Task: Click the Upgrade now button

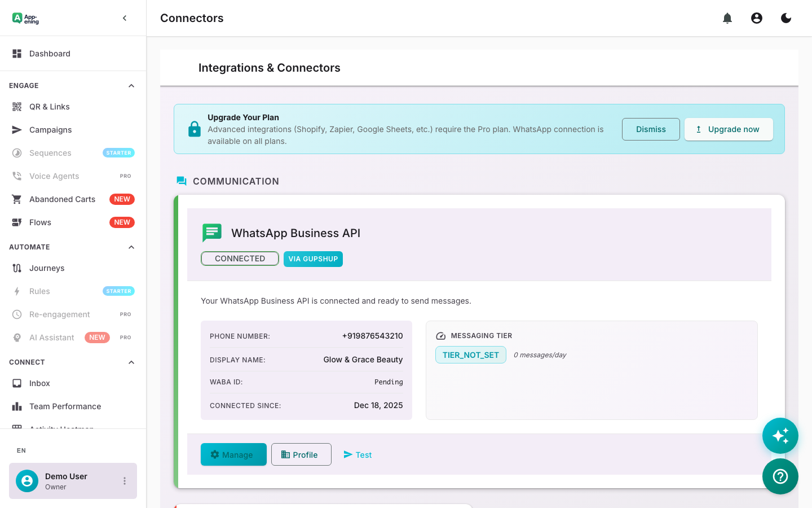Action: point(729,129)
